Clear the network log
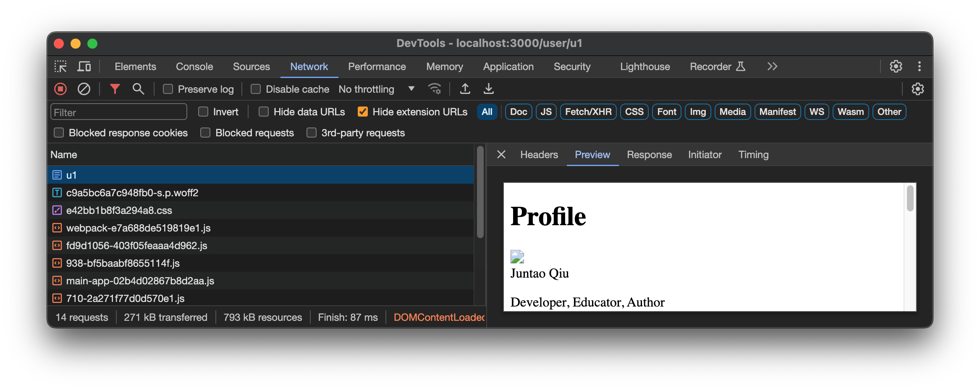Screen dimensions: 980x390 click(84, 89)
